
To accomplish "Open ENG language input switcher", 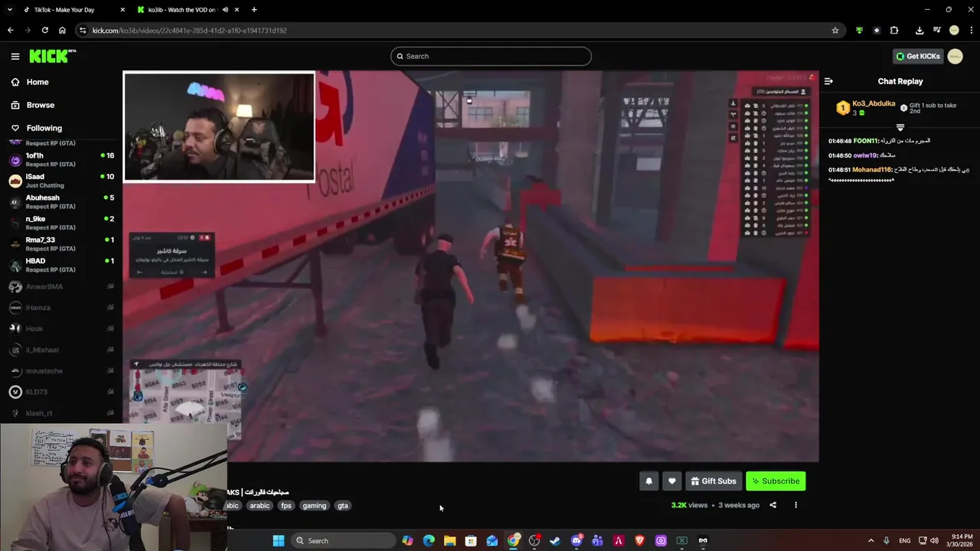I will pyautogui.click(x=904, y=541).
